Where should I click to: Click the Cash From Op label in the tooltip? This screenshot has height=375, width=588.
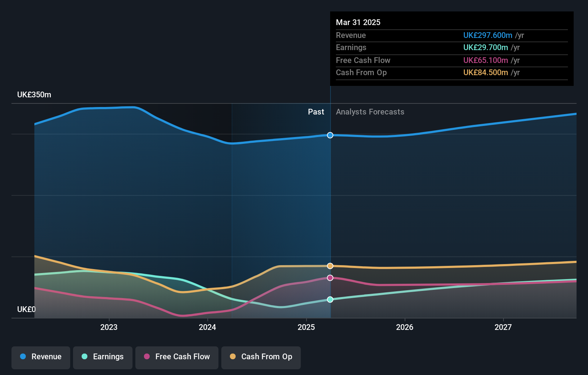361,73
